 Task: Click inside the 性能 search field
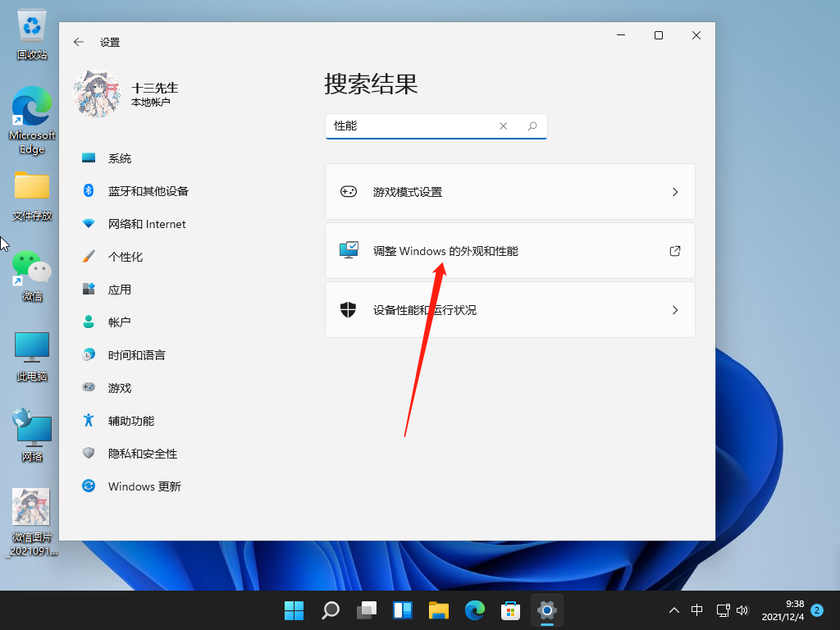click(410, 126)
